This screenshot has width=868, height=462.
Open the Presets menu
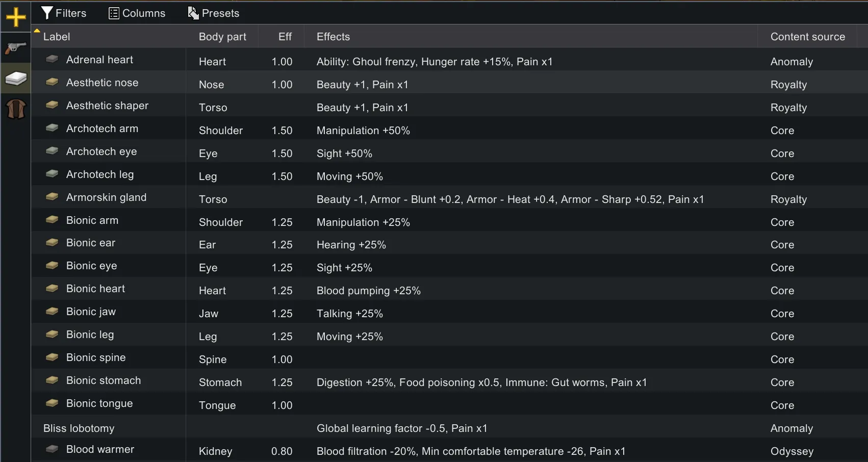214,13
